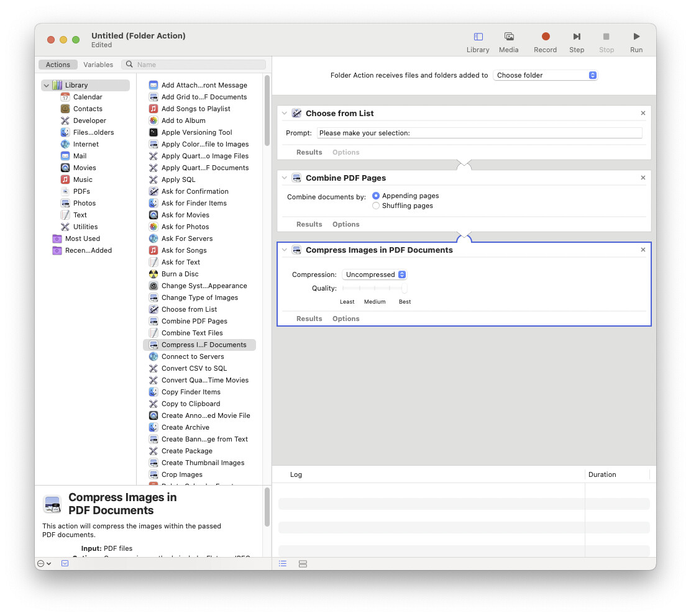Click the Best end of the Quality slider
Screen dimensions: 691x616
tap(405, 288)
